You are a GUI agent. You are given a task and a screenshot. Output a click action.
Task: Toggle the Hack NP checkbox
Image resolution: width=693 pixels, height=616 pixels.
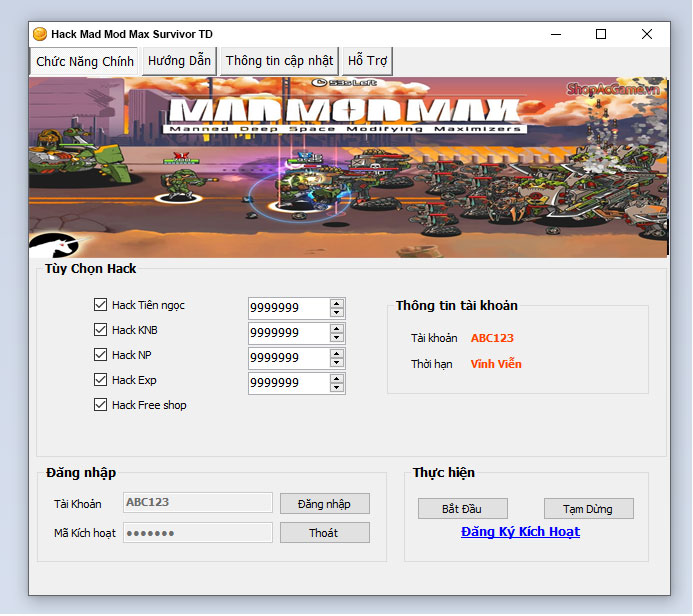[x=100, y=354]
